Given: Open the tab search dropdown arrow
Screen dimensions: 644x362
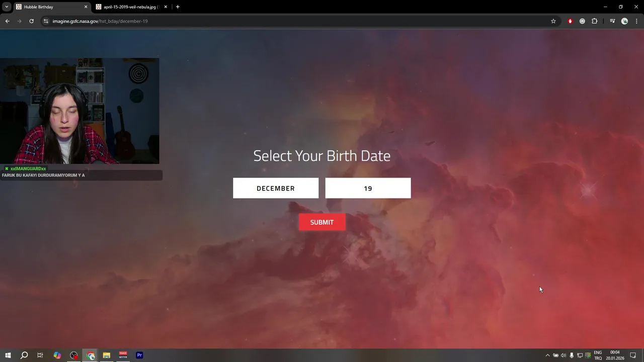Looking at the screenshot, I should 7,7.
